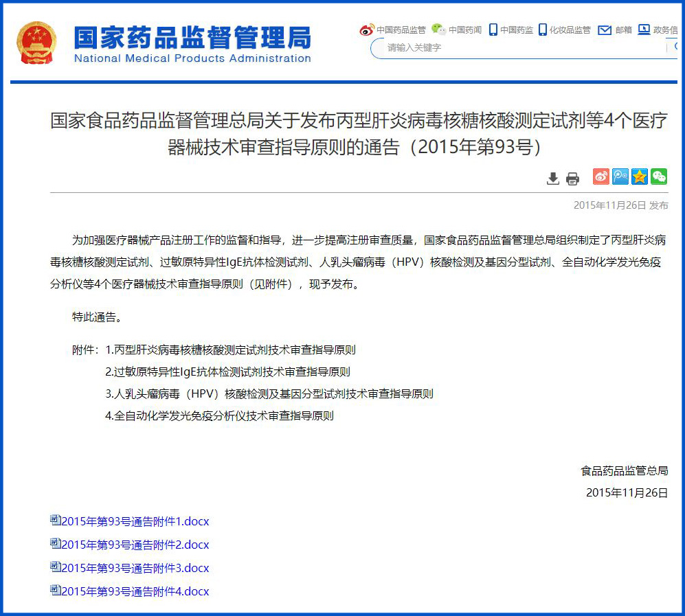Image resolution: width=685 pixels, height=616 pixels.
Task: Download 2015年第93号通告附件4.docx
Action: (x=135, y=591)
